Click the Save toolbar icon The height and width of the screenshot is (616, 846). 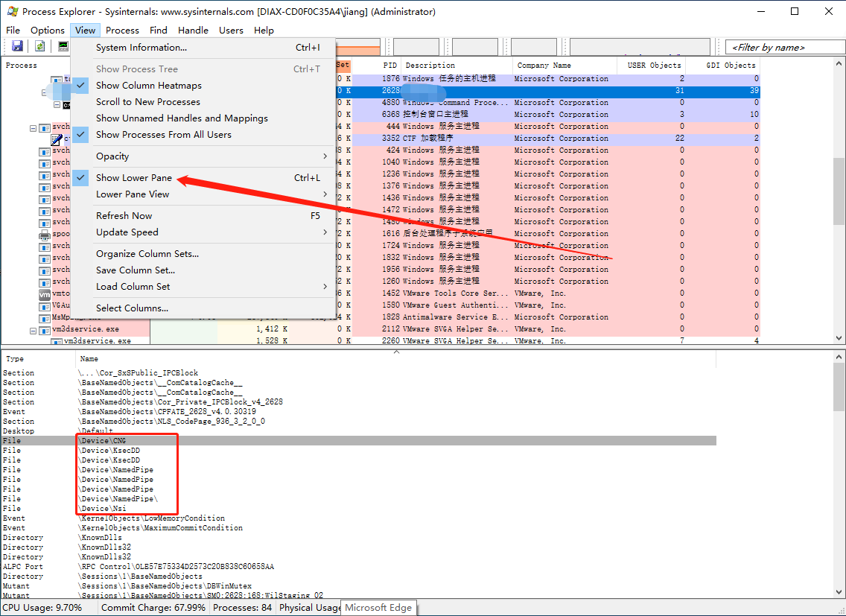[16, 45]
